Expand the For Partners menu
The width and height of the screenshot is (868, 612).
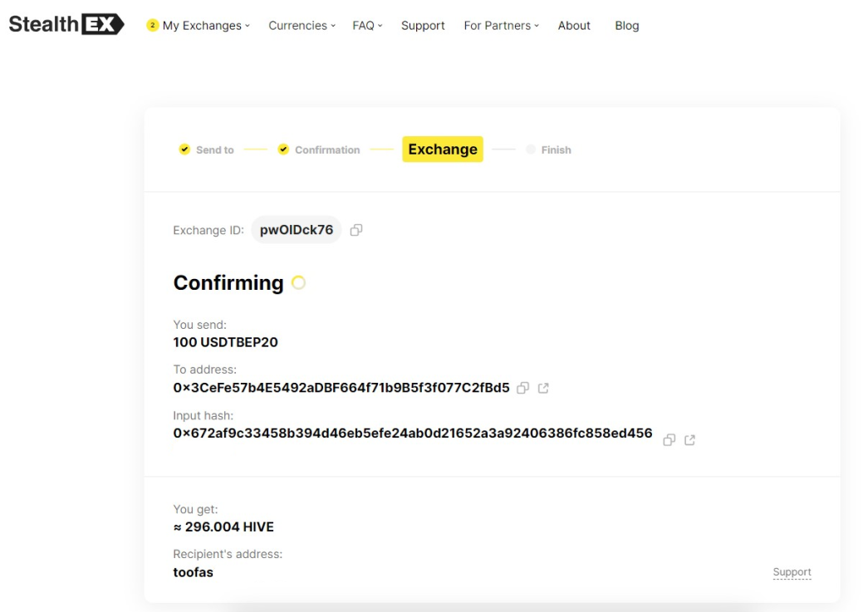coord(501,26)
